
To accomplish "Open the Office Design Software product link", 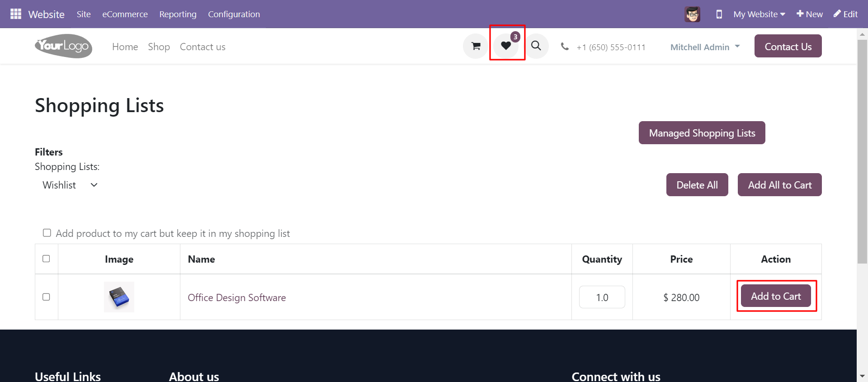I will pyautogui.click(x=237, y=297).
